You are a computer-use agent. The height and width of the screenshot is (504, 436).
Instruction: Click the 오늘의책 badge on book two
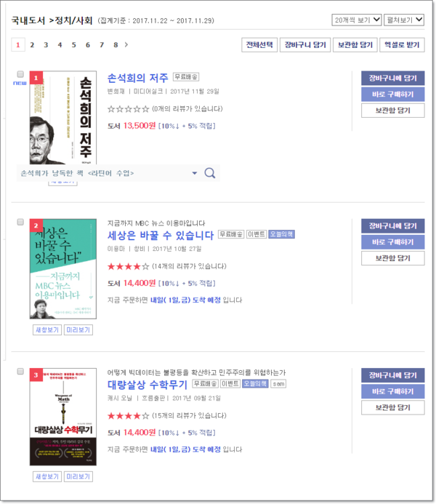point(281,234)
